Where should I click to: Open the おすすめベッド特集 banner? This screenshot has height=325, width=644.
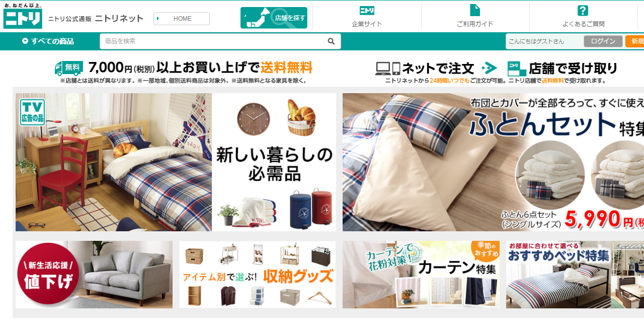pyautogui.click(x=575, y=274)
